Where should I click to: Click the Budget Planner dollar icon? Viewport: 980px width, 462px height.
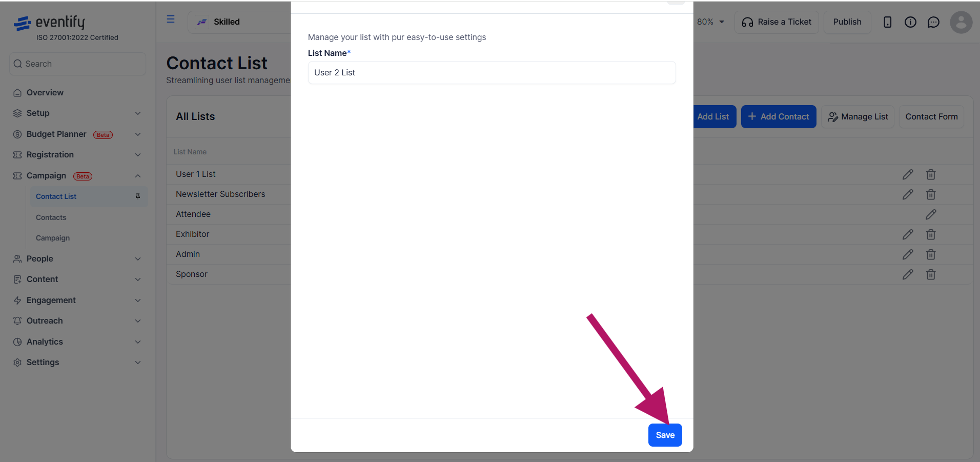coord(17,134)
